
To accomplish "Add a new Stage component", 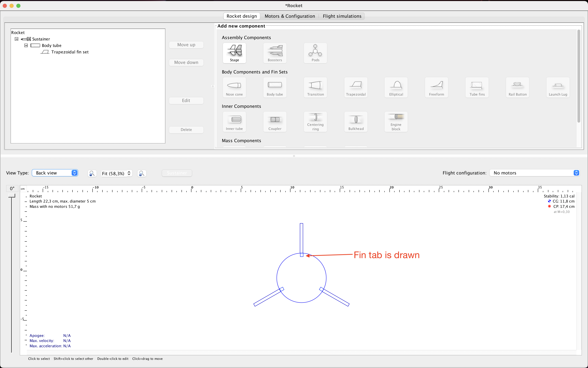I will [234, 53].
